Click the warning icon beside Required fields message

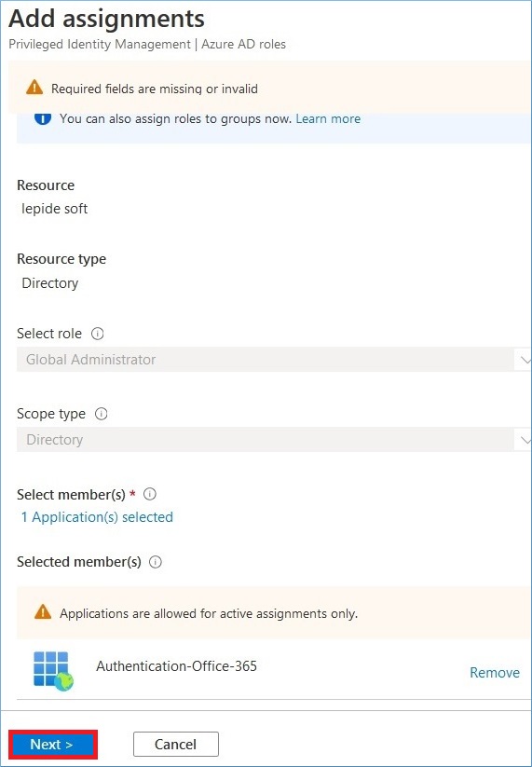(x=34, y=88)
